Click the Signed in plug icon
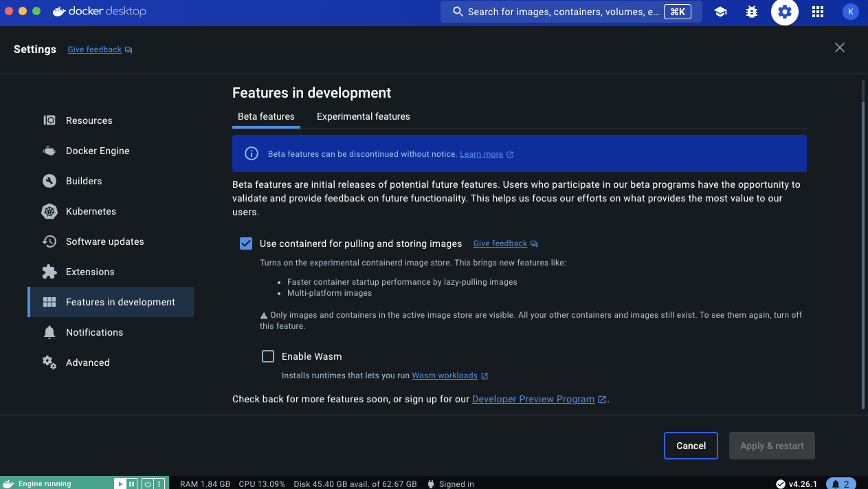Screen dimensions: 868x489 pyautogui.click(x=430, y=483)
